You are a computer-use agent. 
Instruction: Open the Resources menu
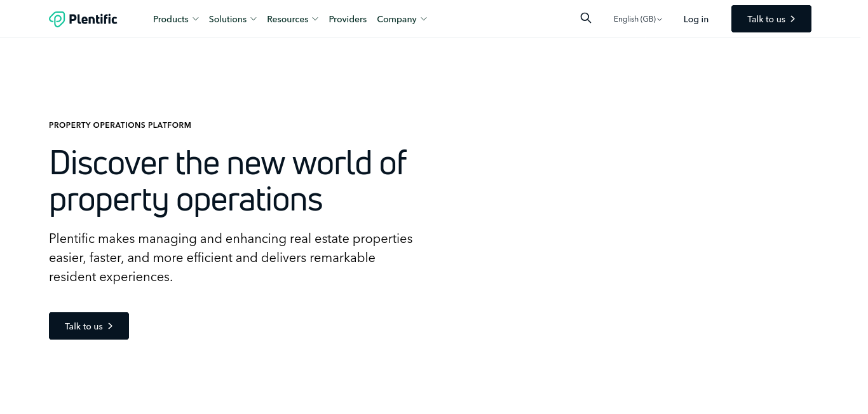(x=292, y=19)
